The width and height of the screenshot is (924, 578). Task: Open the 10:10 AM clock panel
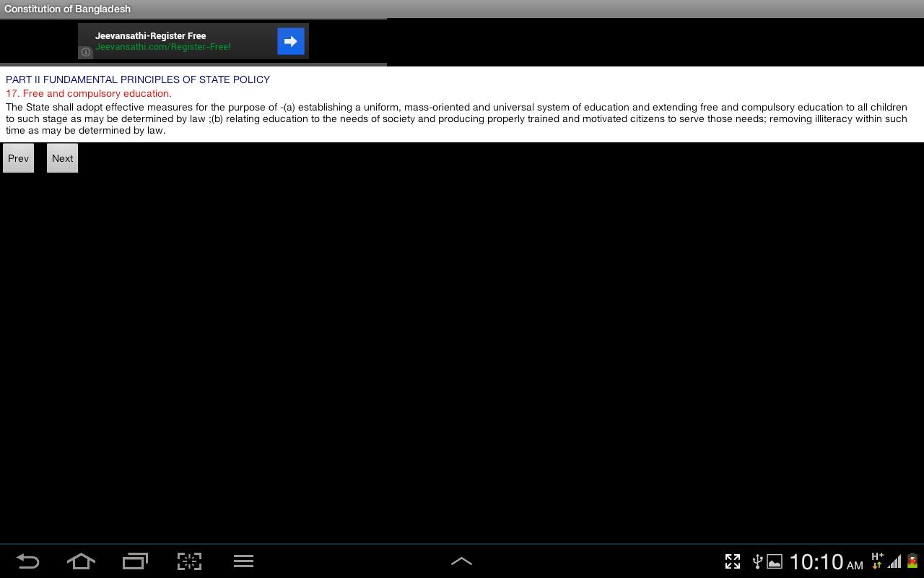(x=826, y=561)
